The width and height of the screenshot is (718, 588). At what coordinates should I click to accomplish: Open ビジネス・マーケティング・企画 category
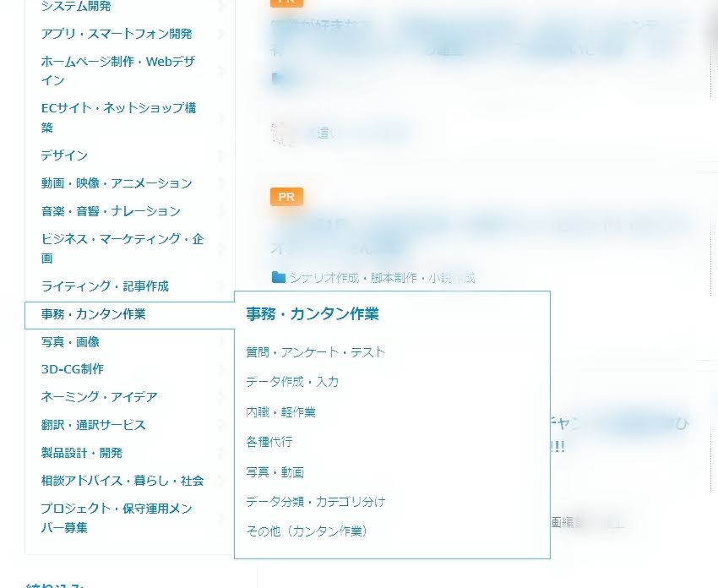[122, 248]
